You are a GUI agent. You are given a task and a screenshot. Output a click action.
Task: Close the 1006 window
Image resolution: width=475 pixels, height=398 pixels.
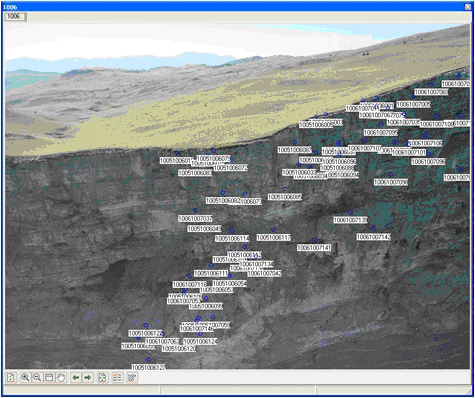(468, 7)
